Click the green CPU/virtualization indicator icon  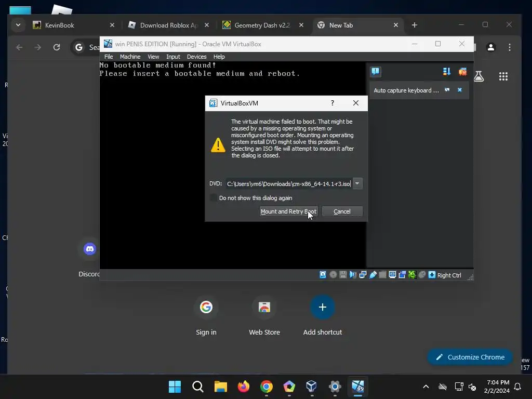pyautogui.click(x=412, y=275)
